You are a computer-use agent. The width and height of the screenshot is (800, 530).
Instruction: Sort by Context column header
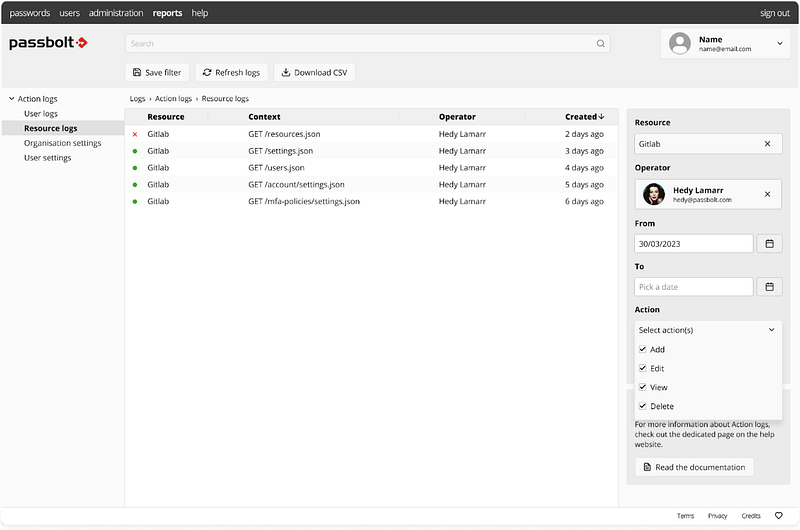264,117
